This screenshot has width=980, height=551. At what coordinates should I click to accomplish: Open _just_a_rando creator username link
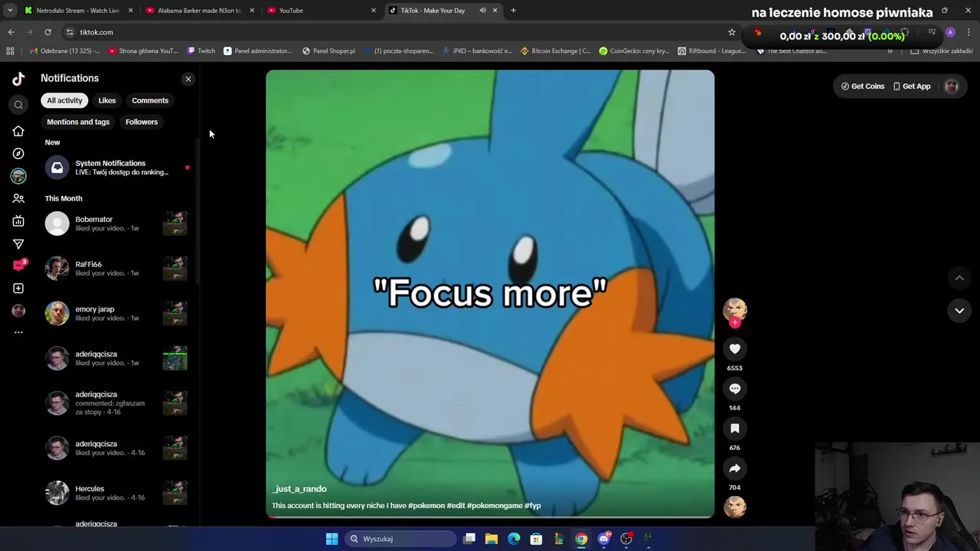(299, 489)
